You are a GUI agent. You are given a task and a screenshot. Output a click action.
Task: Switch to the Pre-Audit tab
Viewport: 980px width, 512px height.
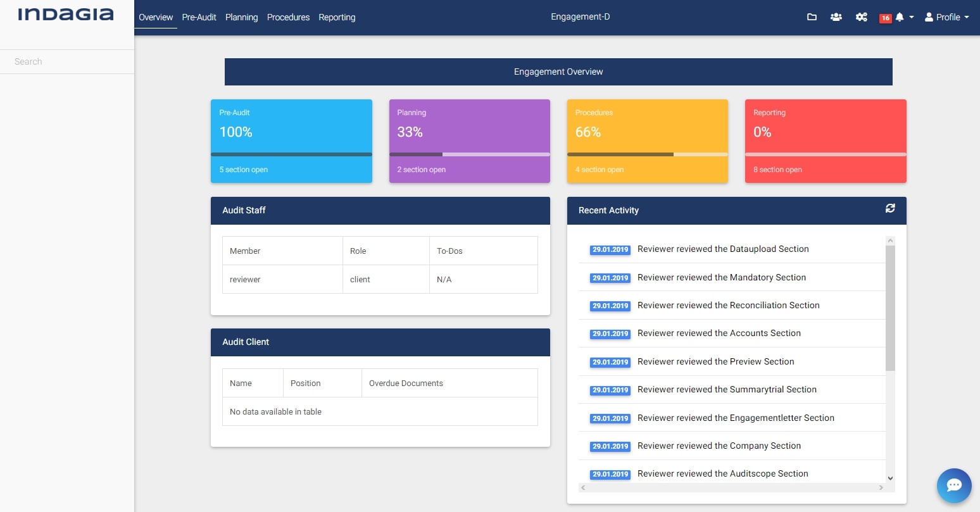[x=199, y=17]
